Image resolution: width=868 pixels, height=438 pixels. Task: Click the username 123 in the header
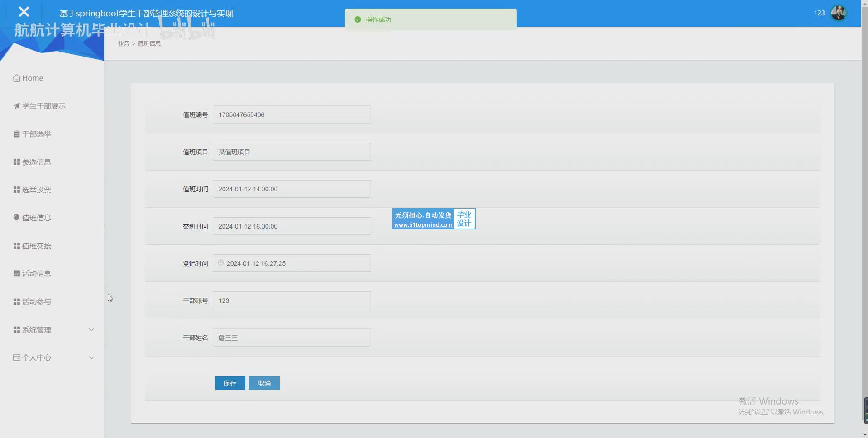coord(819,13)
